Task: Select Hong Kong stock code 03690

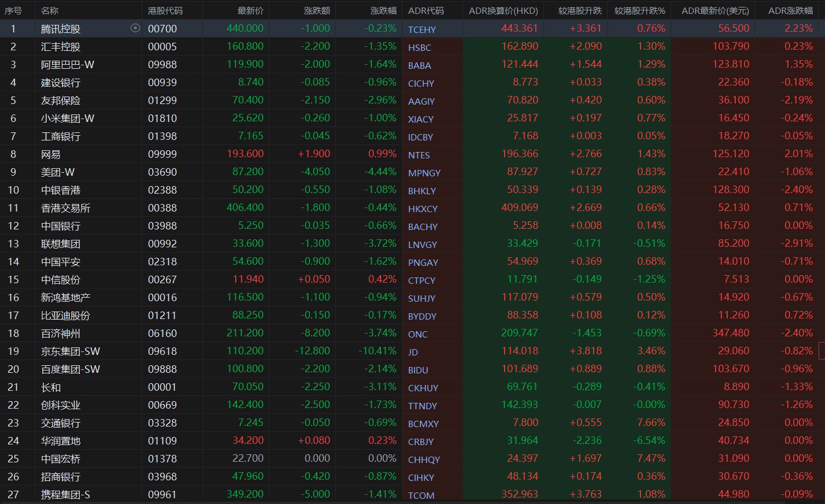Action: click(162, 172)
